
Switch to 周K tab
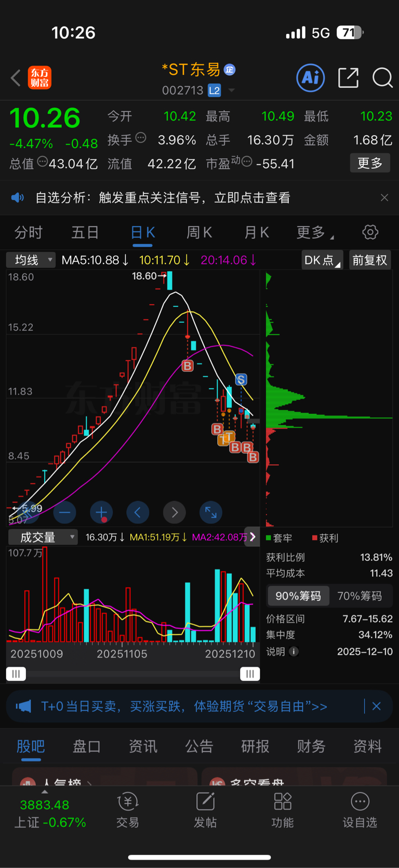(199, 232)
